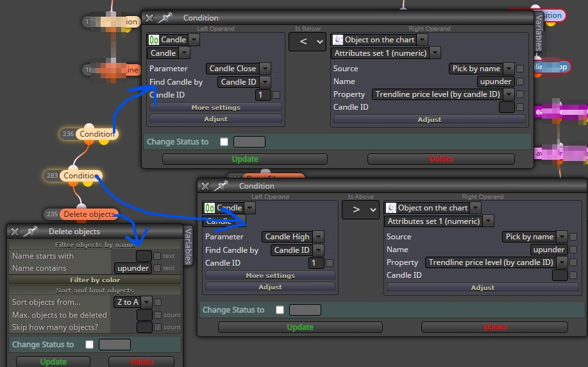Open the Is Below operator dropdown

(x=308, y=42)
